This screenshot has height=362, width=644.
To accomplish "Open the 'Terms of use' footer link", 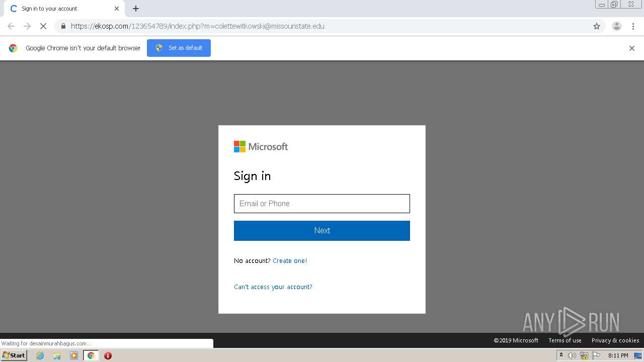I will tap(565, 340).
